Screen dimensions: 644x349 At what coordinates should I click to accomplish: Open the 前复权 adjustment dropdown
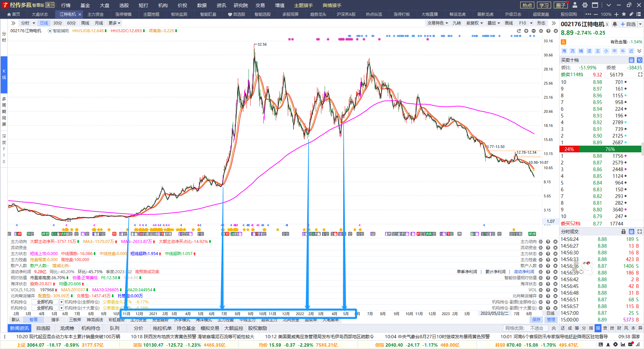pyautogui.click(x=475, y=23)
